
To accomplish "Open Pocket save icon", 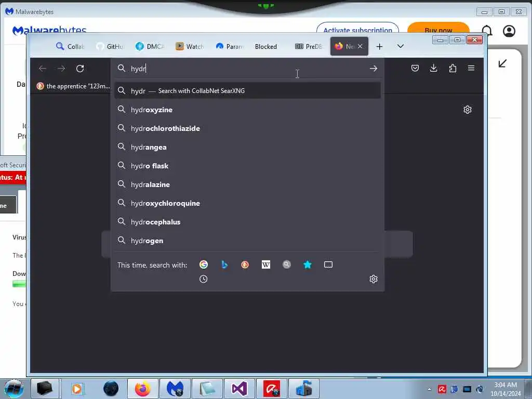I will pyautogui.click(x=415, y=68).
